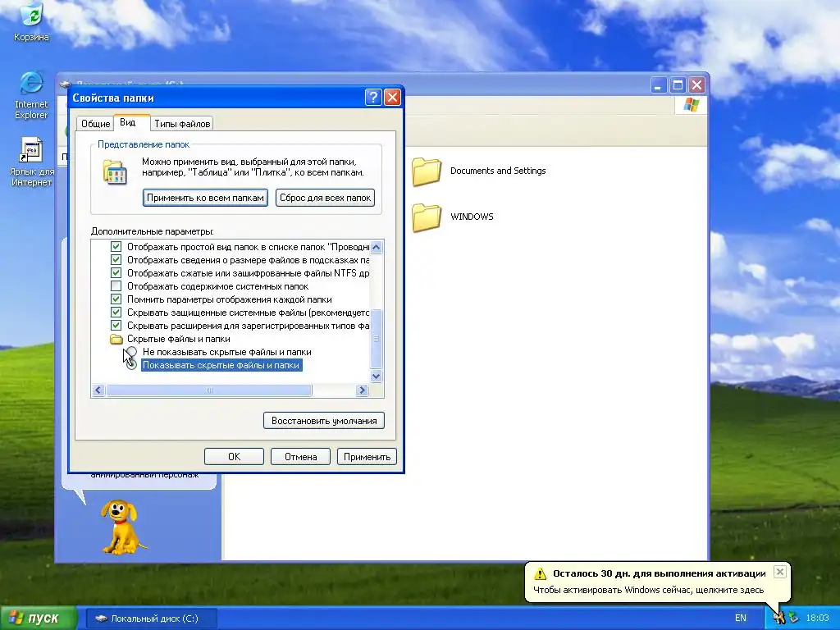
Task: Uncheck hide extensions for registered file types
Action: tap(116, 326)
